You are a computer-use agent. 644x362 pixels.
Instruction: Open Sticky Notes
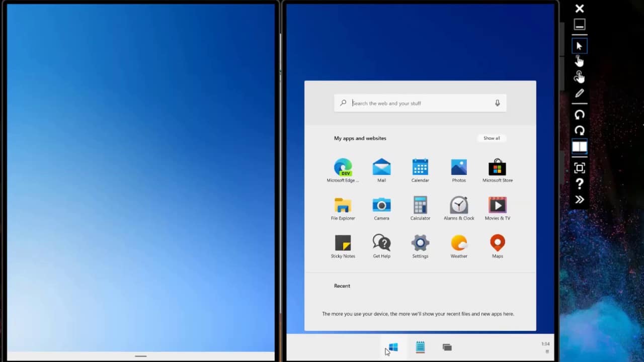[343, 246]
